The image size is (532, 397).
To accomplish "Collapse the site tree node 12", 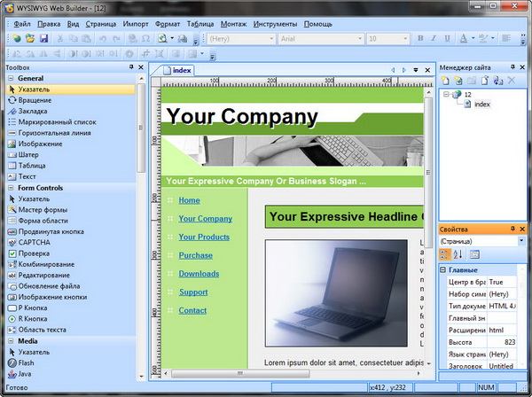I will tap(446, 94).
